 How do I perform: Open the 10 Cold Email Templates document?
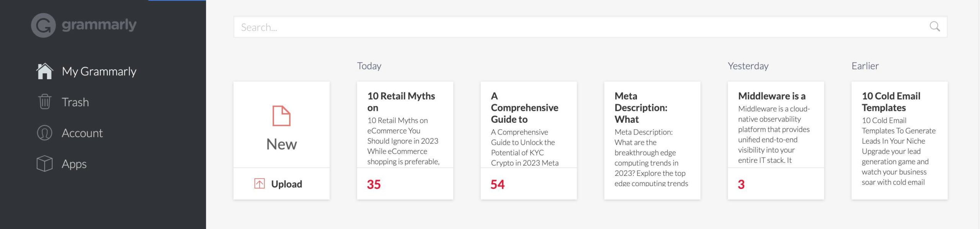coord(900,140)
